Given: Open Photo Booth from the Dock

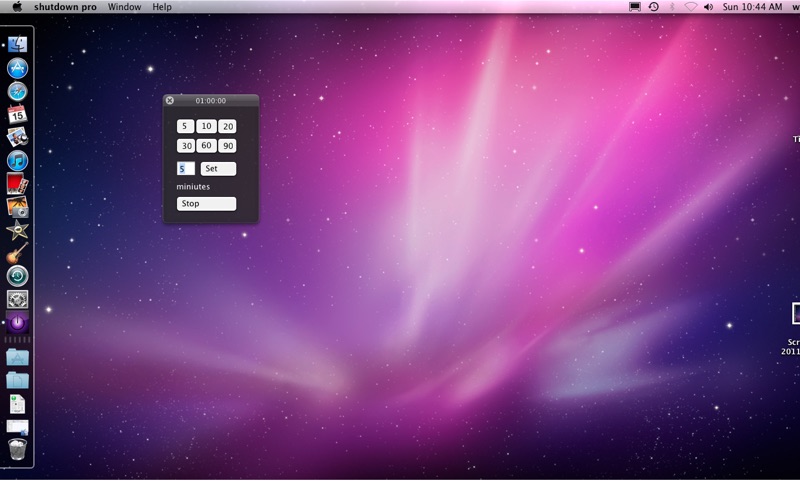Looking at the screenshot, I should (x=17, y=183).
